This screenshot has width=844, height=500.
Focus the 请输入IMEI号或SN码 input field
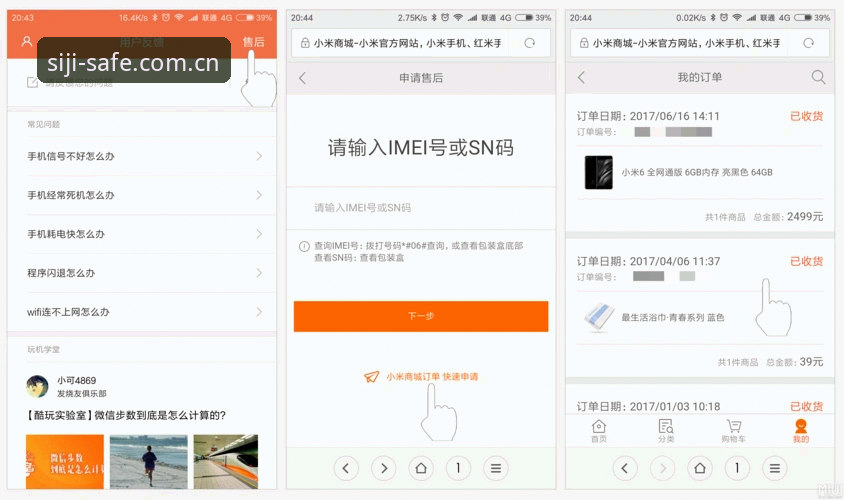(421, 208)
